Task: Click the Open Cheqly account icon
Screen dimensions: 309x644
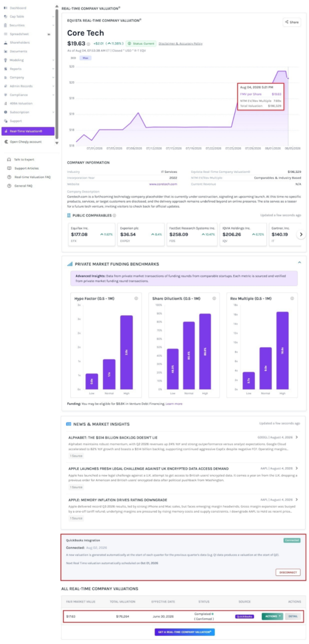Action: click(5, 142)
